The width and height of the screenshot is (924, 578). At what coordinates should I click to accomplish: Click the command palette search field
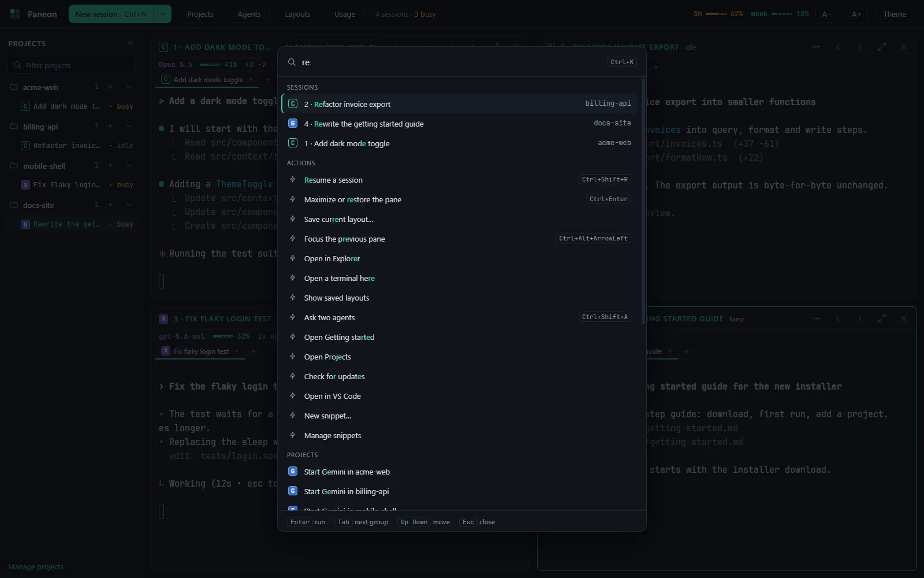point(452,62)
